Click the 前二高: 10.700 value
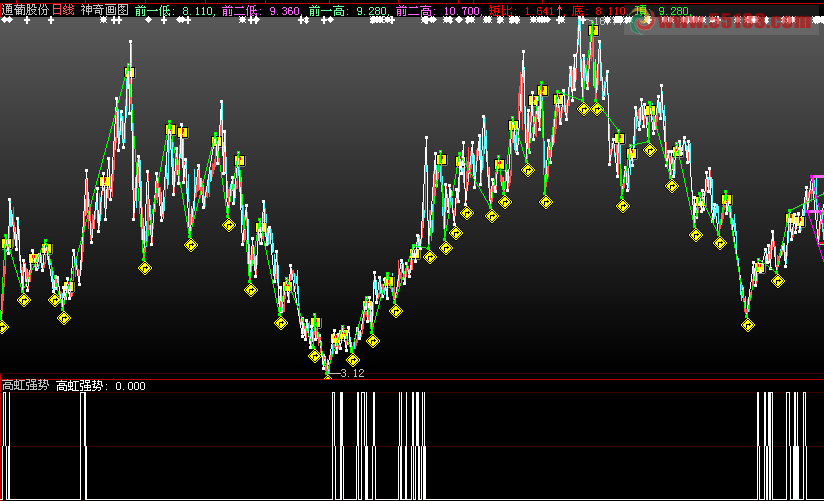 point(439,11)
